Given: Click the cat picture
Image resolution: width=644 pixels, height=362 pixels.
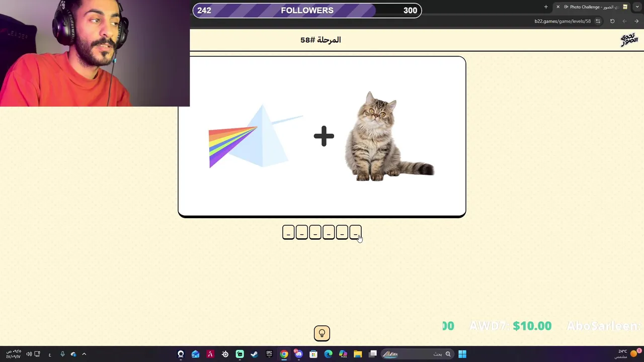Looking at the screenshot, I should click(389, 136).
